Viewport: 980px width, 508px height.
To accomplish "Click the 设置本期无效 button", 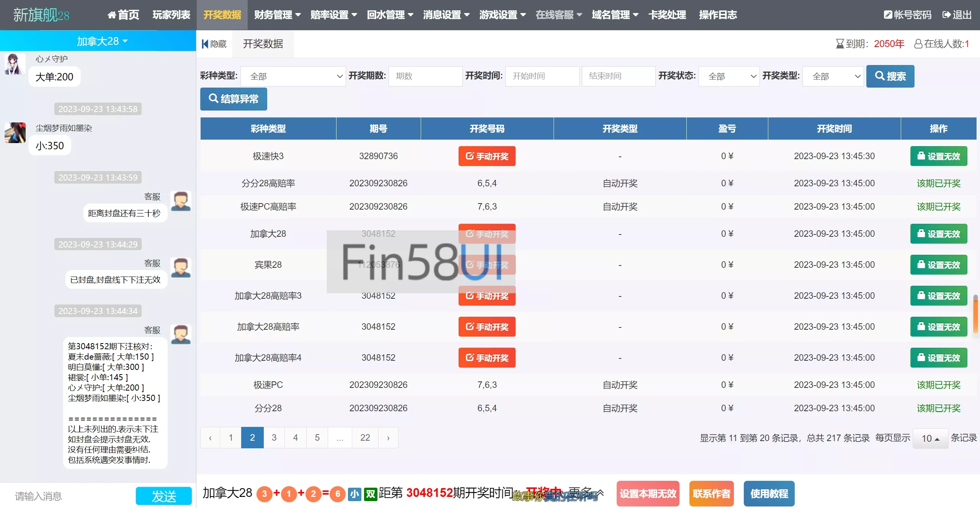I will pyautogui.click(x=648, y=494).
